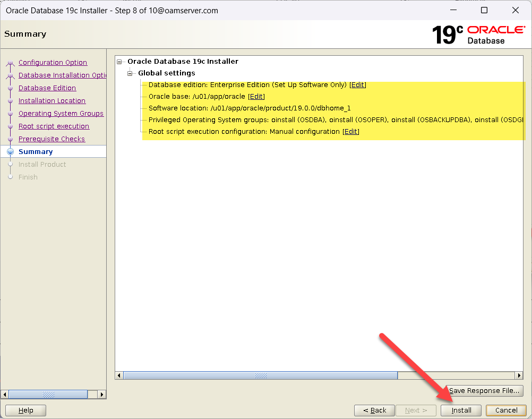Screen dimensions: 532x419
Task: Click Save Response File button
Action: 484,390
